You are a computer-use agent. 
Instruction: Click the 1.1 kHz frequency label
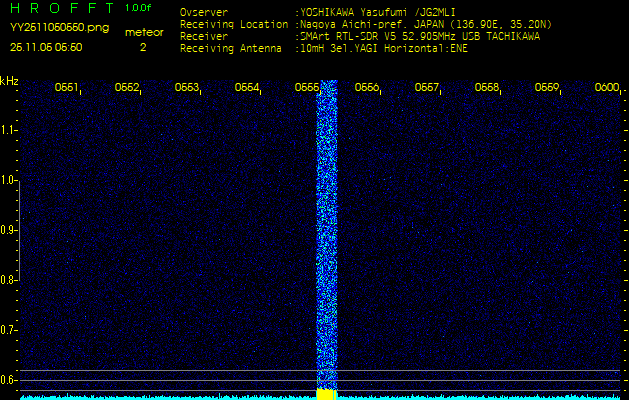point(8,130)
